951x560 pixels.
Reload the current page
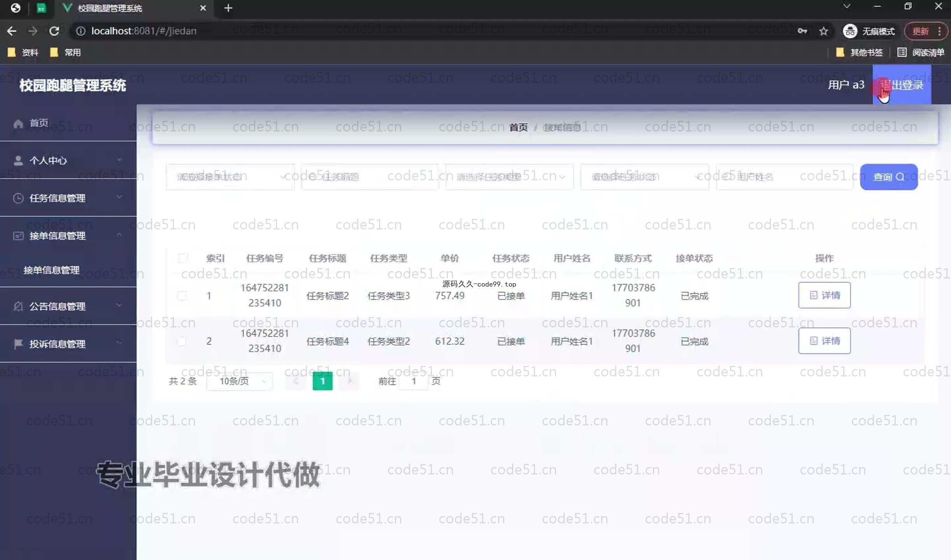click(54, 31)
